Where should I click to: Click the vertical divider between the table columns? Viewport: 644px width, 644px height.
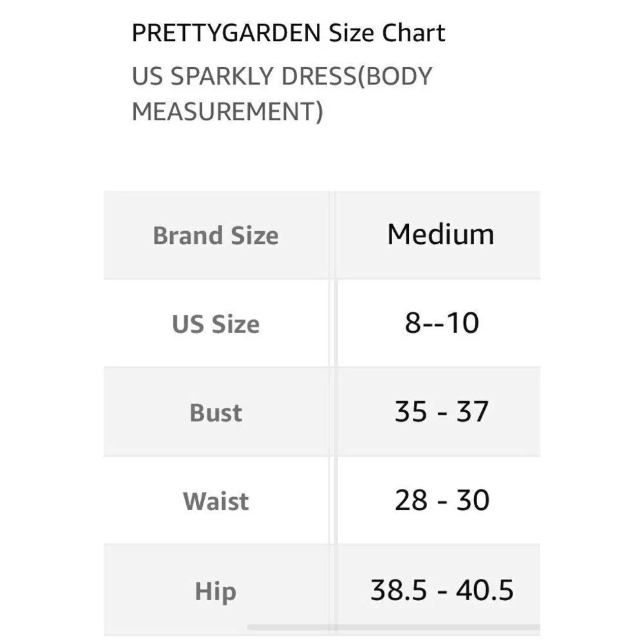point(332,412)
